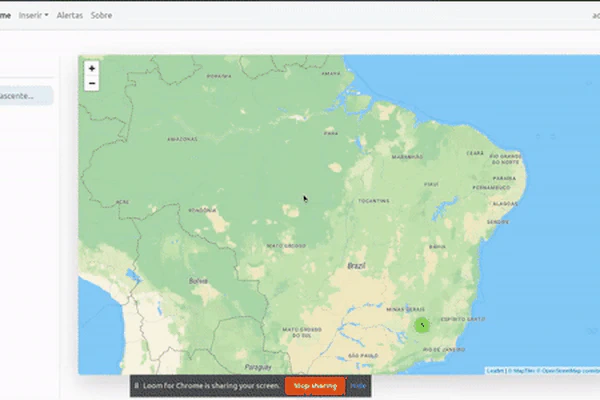The image size is (600, 400).
Task: Click the Ceará state label
Action: click(475, 153)
